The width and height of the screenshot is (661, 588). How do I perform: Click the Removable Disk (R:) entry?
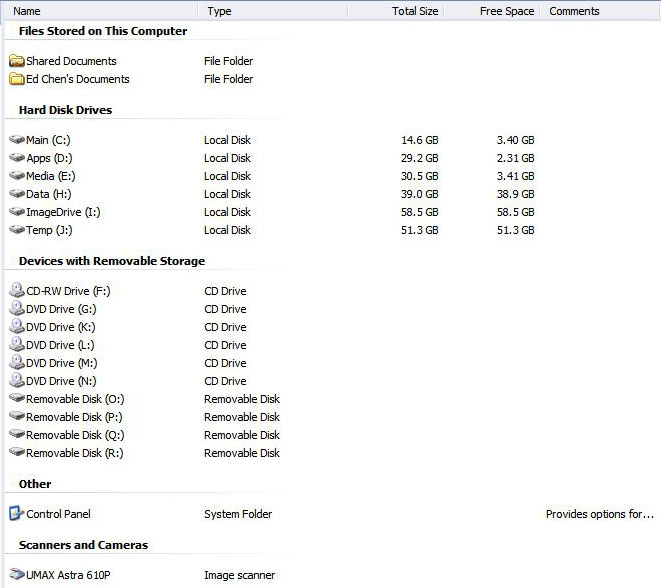pyautogui.click(x=75, y=453)
